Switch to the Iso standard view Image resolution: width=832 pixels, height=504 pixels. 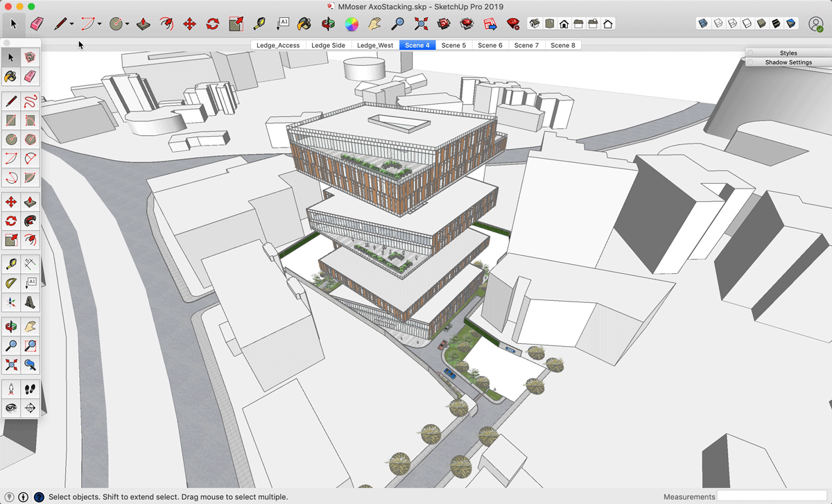click(x=535, y=24)
